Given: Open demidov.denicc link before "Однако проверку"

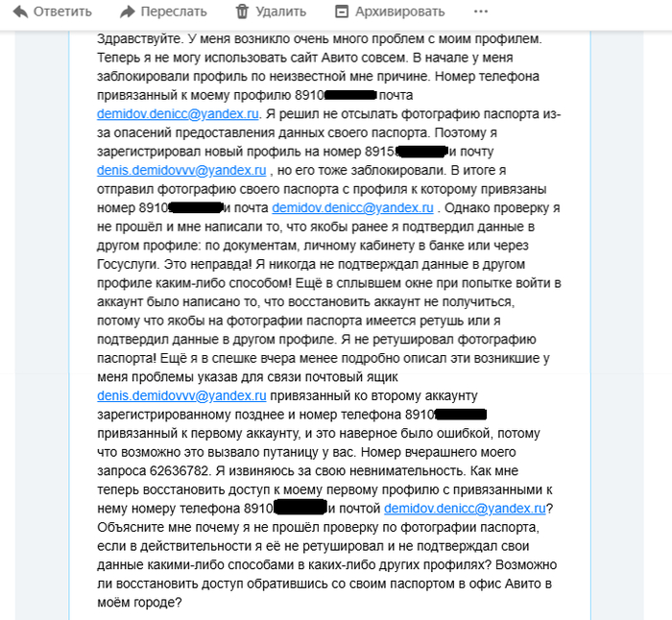Looking at the screenshot, I should pos(353,208).
